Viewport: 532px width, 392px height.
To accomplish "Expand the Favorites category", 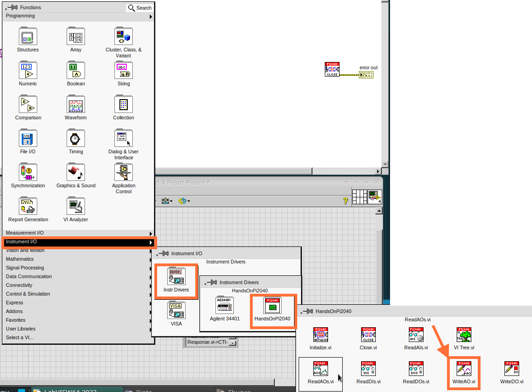I will 77,320.
